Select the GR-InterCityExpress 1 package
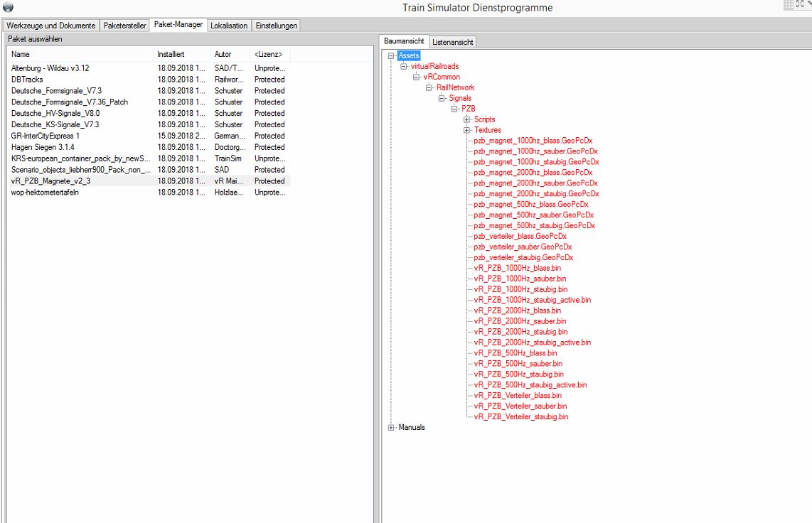The image size is (812, 523). click(x=150, y=136)
